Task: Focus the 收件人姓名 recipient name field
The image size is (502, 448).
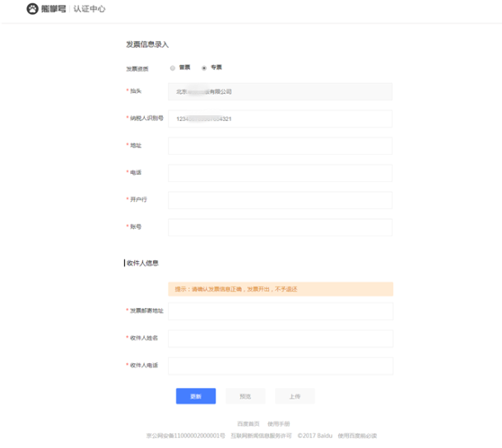Action: point(280,338)
